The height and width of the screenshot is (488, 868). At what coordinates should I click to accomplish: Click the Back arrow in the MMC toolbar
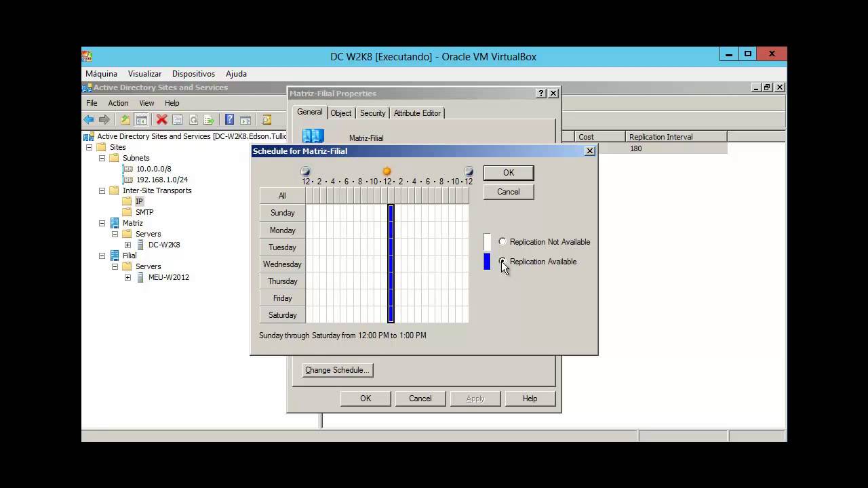tap(89, 119)
